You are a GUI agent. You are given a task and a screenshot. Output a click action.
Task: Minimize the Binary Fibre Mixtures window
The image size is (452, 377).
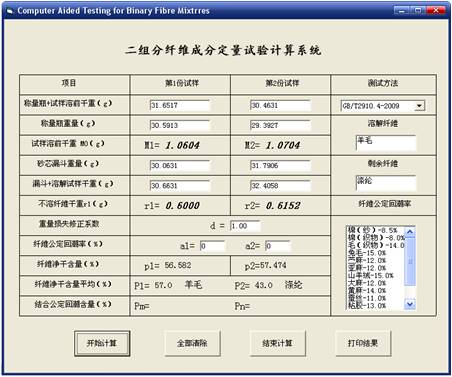tap(402, 10)
